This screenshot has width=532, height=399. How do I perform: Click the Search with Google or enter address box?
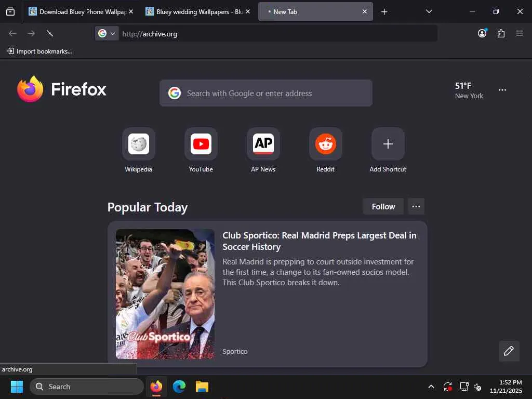click(x=266, y=93)
